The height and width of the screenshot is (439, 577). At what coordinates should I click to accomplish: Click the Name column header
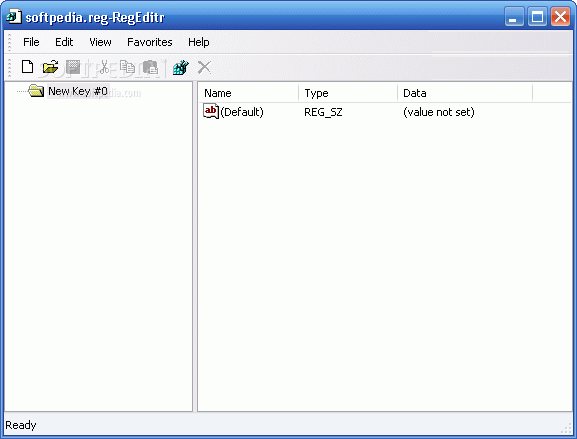249,93
